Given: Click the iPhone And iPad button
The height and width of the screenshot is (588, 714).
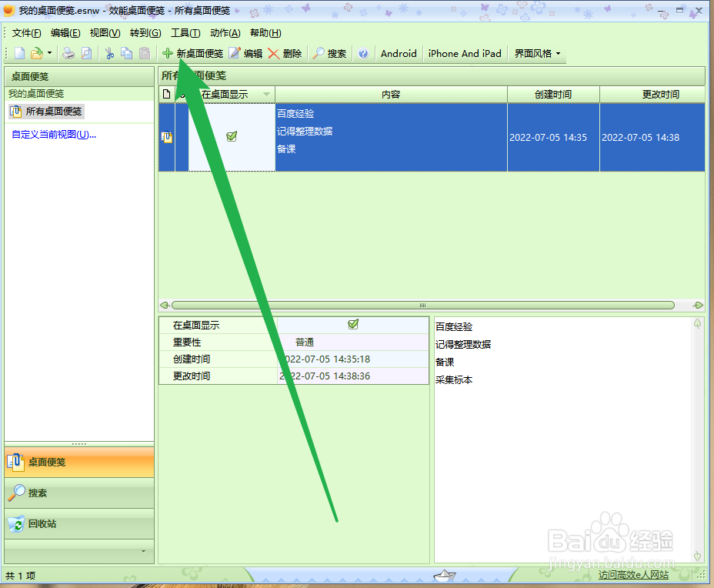Looking at the screenshot, I should tap(465, 53).
